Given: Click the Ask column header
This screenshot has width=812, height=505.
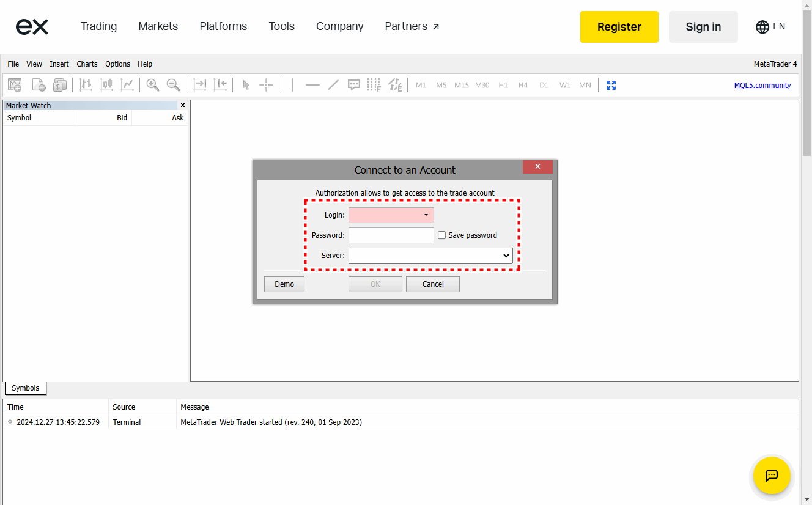Looking at the screenshot, I should pyautogui.click(x=160, y=118).
